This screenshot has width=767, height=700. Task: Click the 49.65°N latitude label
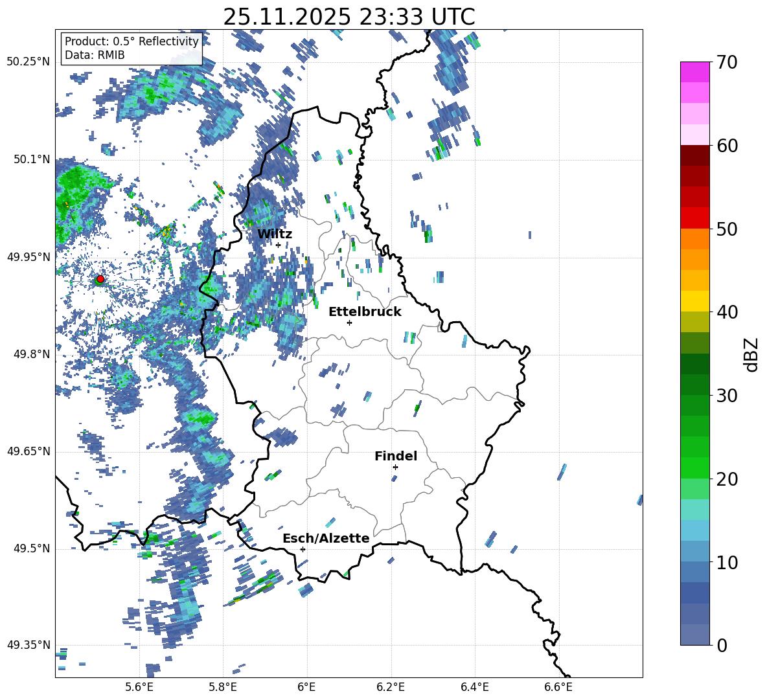click(29, 451)
